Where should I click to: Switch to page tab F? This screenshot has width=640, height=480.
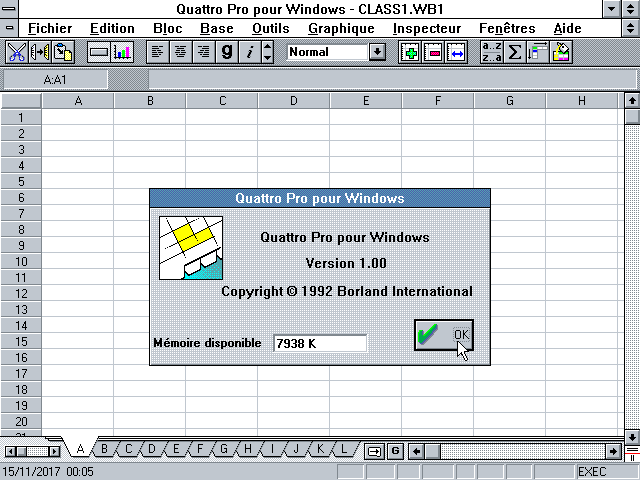pyautogui.click(x=200, y=449)
